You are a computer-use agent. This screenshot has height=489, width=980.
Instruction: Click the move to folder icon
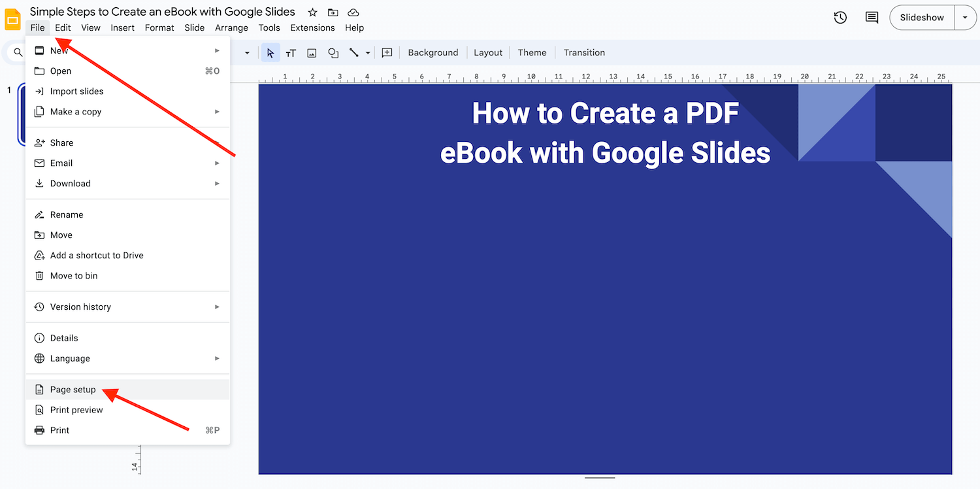333,12
